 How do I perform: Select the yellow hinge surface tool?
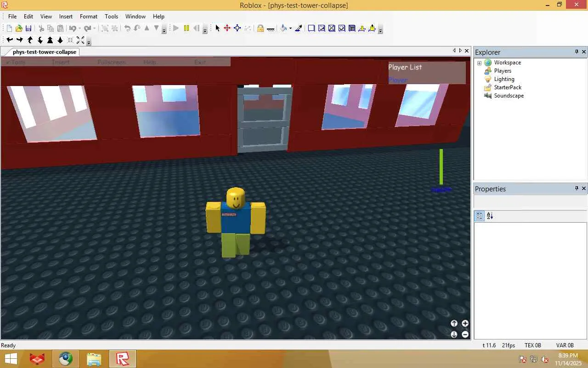[x=362, y=29]
